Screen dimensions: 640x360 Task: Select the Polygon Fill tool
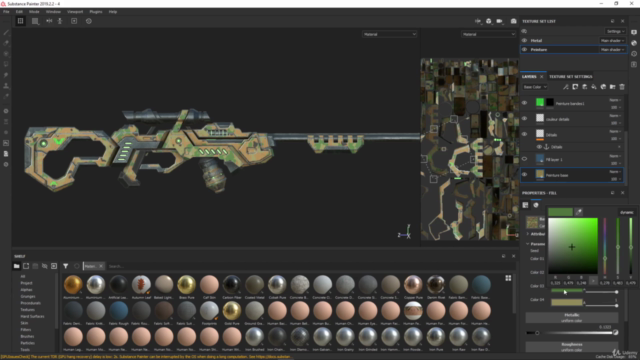tap(6, 64)
